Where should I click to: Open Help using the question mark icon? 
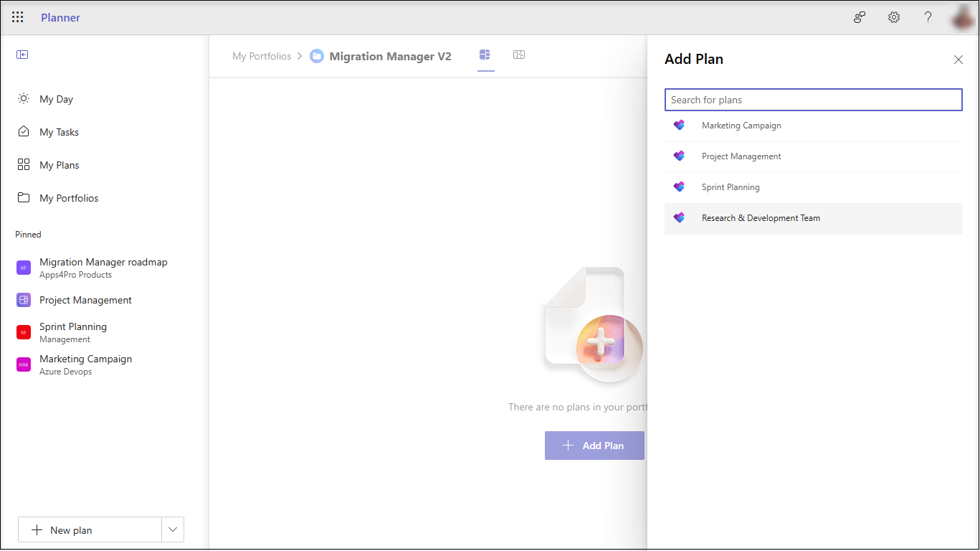point(928,17)
